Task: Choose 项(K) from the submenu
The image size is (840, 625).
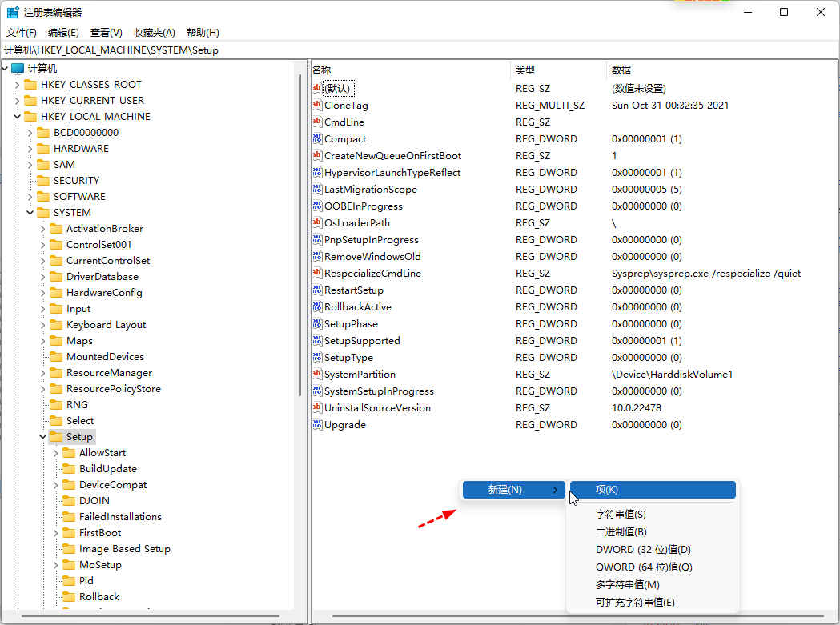Action: (653, 490)
